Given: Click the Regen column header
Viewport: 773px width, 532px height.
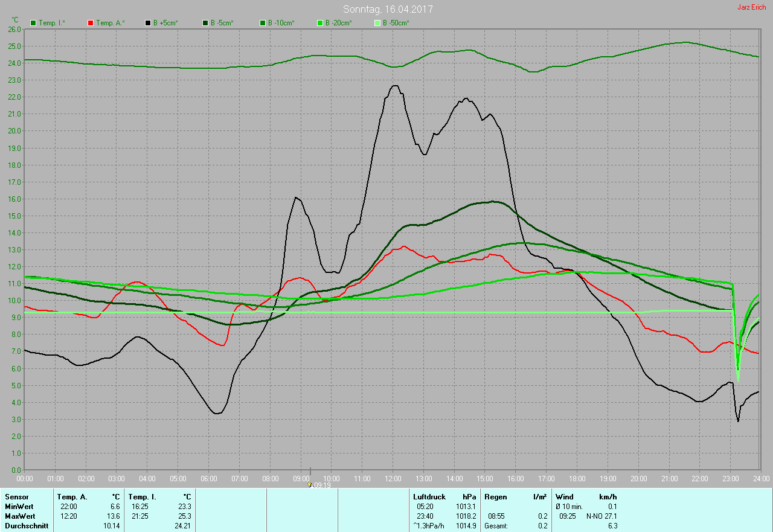Looking at the screenshot, I should tap(496, 497).
